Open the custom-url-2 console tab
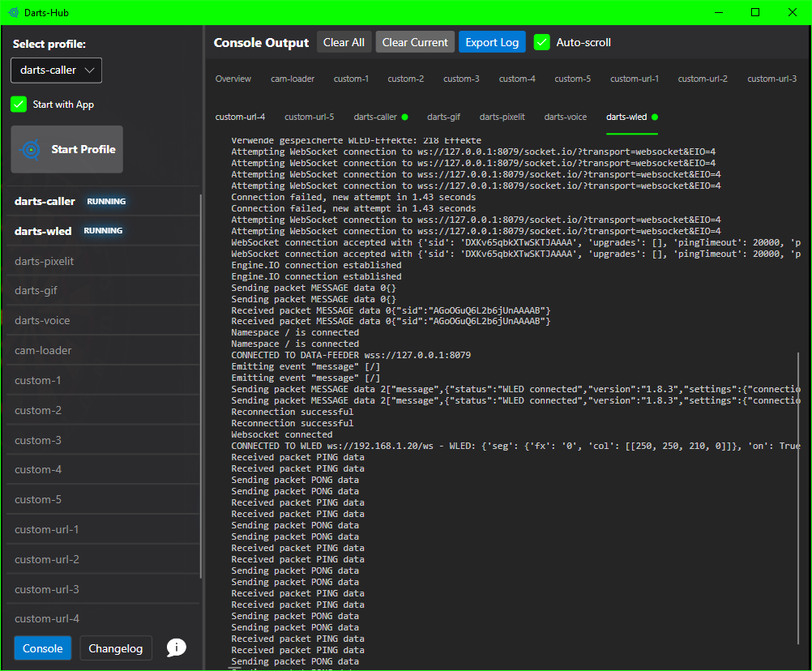The height and width of the screenshot is (671, 812). pos(703,79)
